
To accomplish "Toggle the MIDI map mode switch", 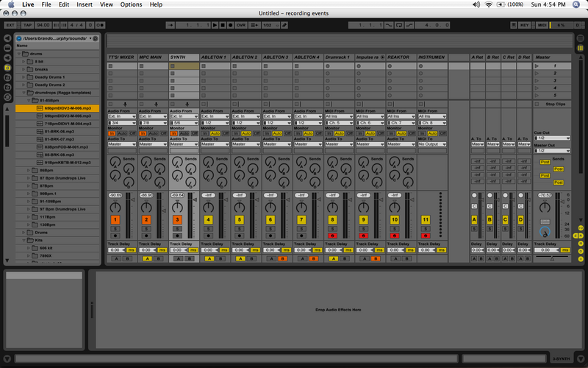I will (x=542, y=25).
